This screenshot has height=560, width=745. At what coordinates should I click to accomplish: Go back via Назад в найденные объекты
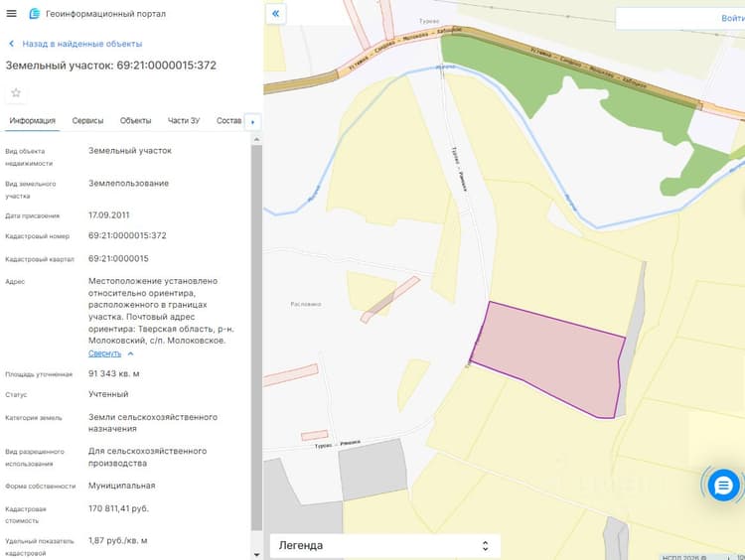81,44
